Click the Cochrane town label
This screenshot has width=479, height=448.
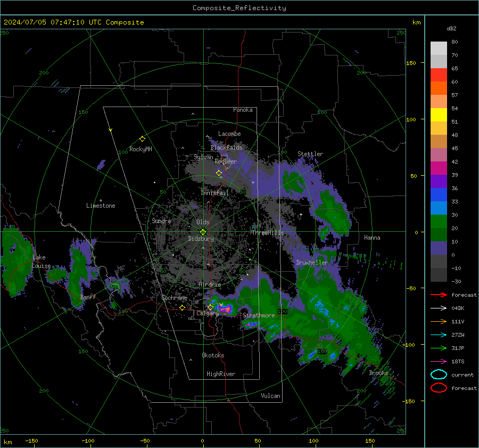[174, 298]
